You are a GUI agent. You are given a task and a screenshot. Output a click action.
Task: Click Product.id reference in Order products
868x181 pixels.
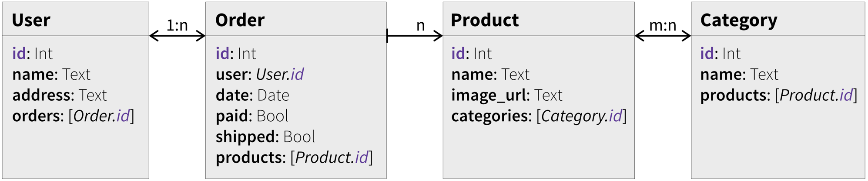click(332, 157)
